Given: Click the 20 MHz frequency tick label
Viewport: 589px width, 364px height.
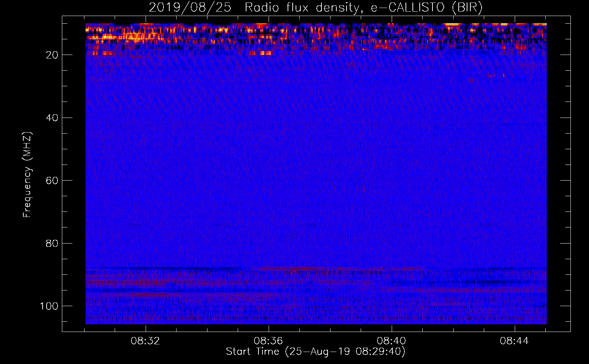Looking at the screenshot, I should 52,55.
